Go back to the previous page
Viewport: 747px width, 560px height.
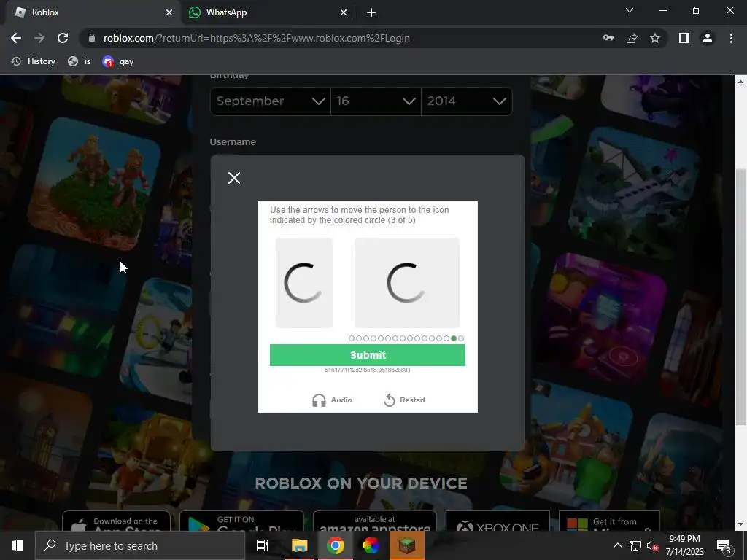coord(16,38)
